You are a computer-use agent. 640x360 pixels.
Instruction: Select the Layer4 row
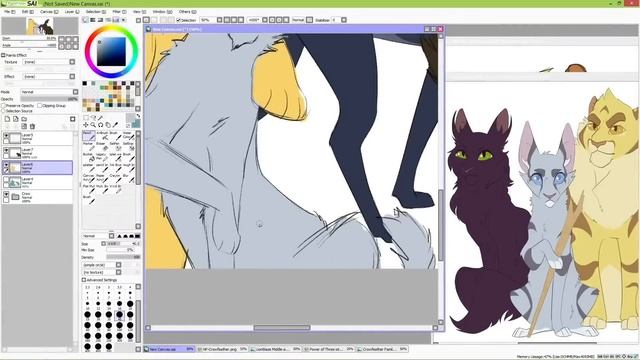click(38, 182)
